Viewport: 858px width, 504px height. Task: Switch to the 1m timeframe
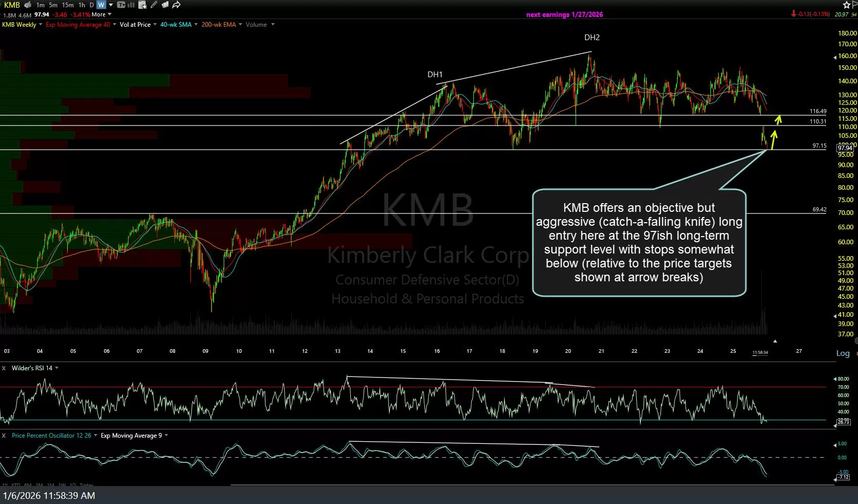[x=40, y=5]
